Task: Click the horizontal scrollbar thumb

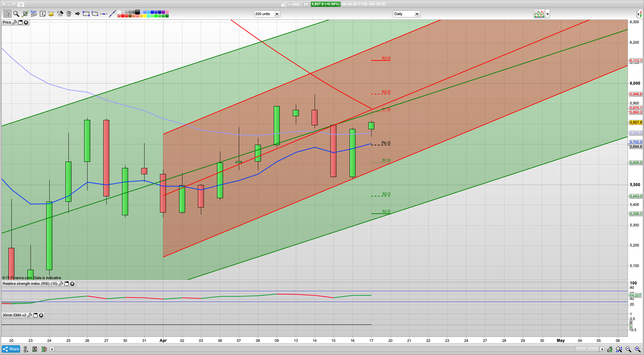Action: (x=587, y=349)
